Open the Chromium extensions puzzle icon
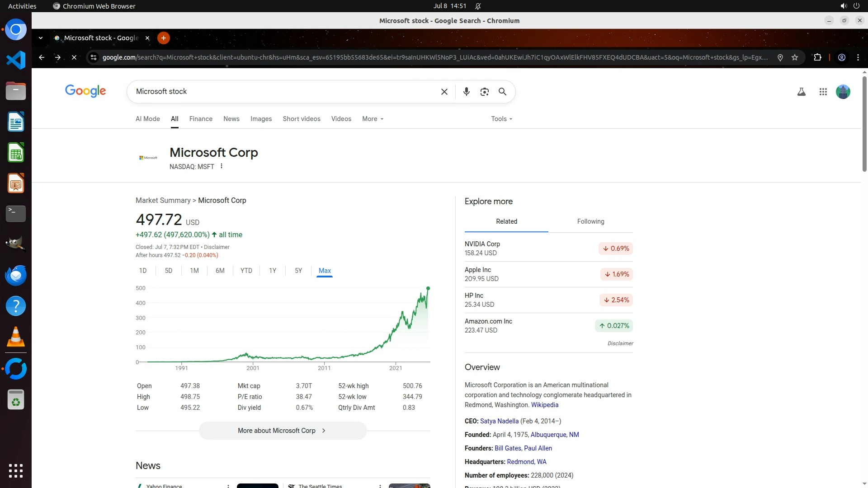The width and height of the screenshot is (868, 488). click(x=817, y=57)
